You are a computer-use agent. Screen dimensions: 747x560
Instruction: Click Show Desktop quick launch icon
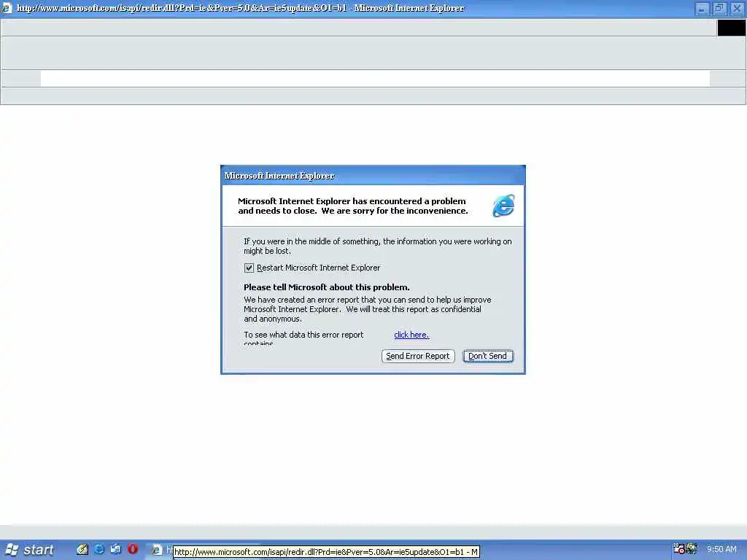116,549
